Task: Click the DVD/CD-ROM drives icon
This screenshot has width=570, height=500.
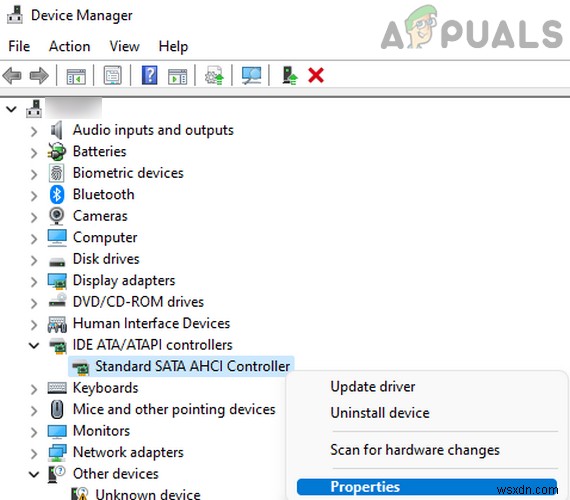Action: (57, 300)
